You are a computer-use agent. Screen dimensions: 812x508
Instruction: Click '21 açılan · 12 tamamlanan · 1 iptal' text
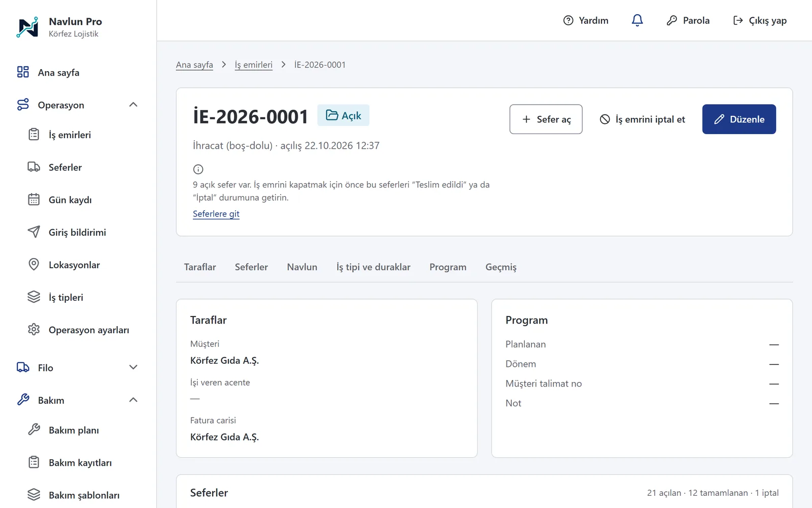pos(713,493)
